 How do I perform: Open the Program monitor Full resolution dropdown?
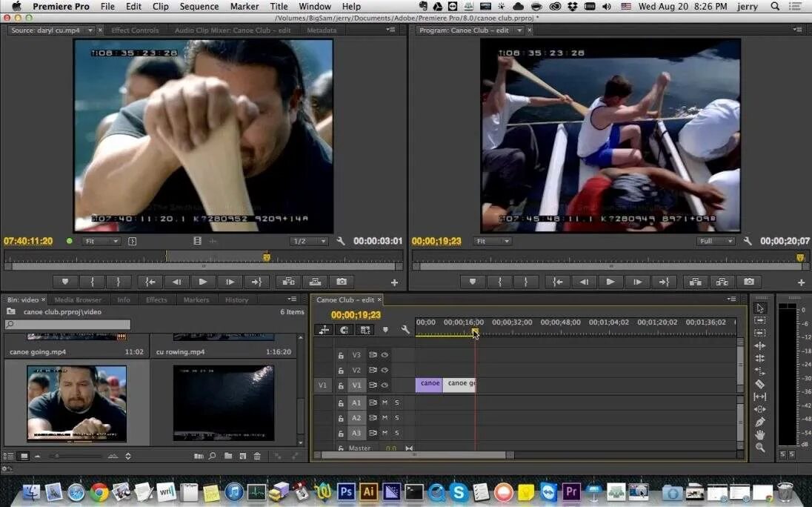[x=715, y=242]
